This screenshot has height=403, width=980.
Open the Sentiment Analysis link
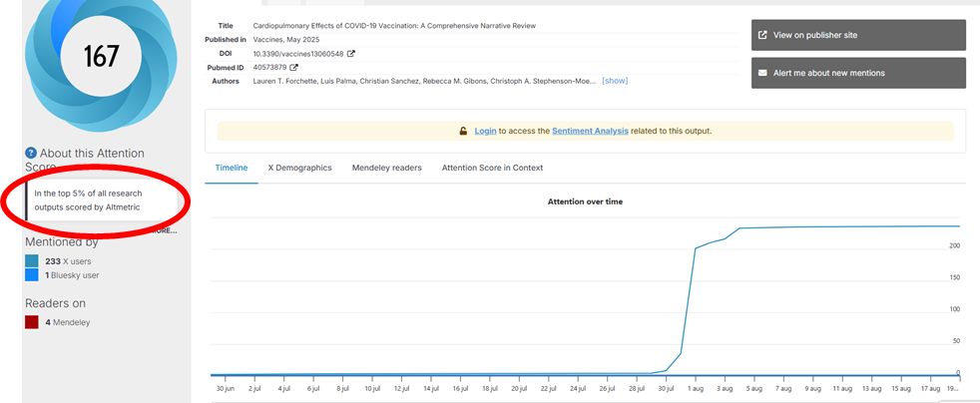tap(592, 131)
